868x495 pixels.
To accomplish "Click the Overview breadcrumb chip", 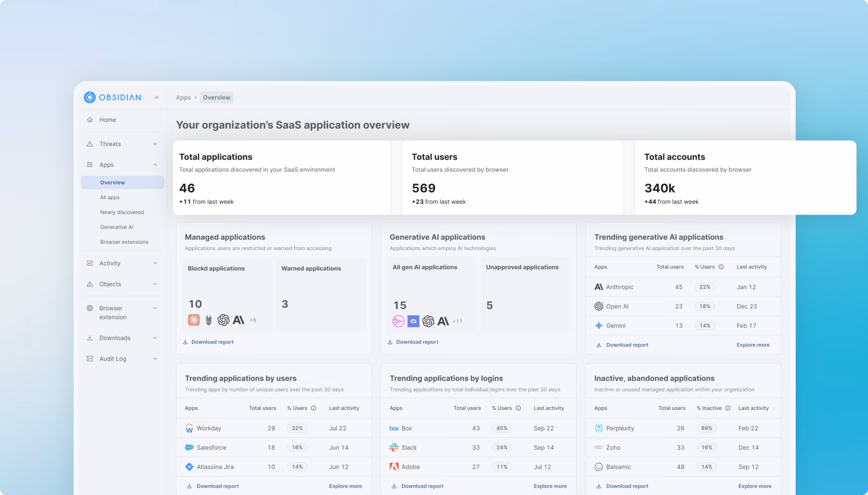I will (217, 98).
